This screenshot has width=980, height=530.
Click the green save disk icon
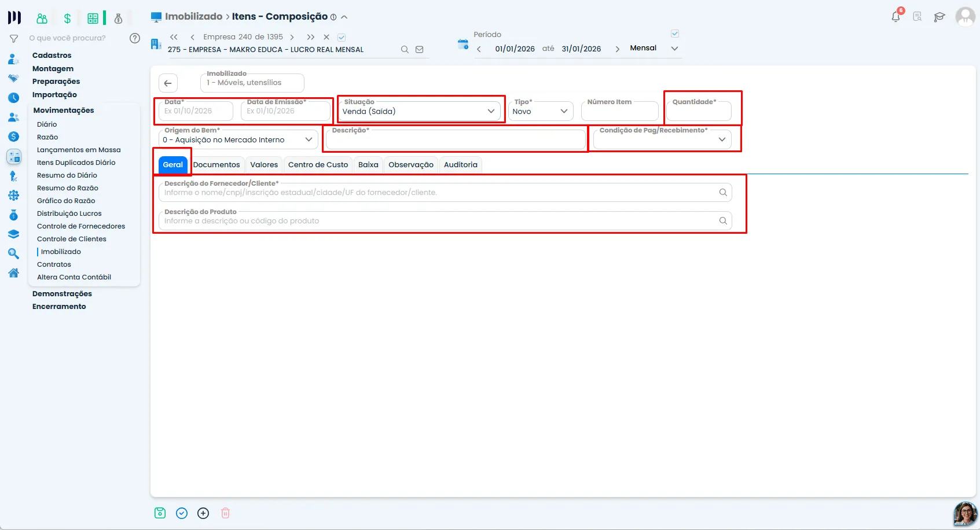point(160,513)
